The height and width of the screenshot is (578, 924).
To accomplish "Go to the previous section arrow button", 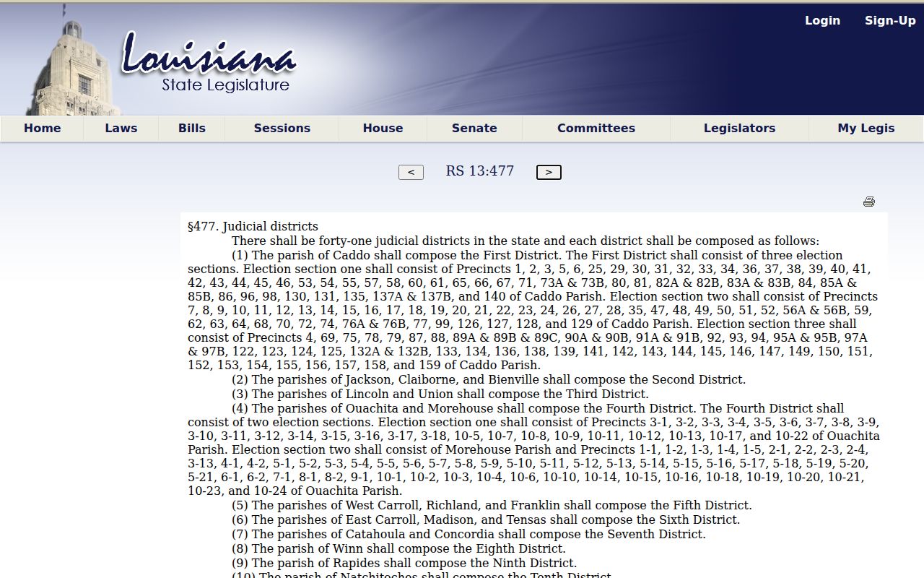I will [x=411, y=172].
